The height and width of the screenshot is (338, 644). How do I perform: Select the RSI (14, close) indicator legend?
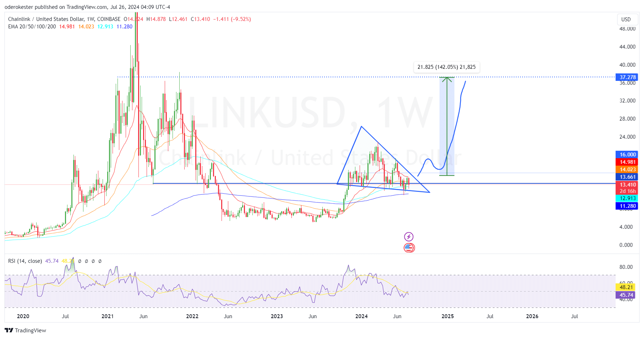[25, 261]
